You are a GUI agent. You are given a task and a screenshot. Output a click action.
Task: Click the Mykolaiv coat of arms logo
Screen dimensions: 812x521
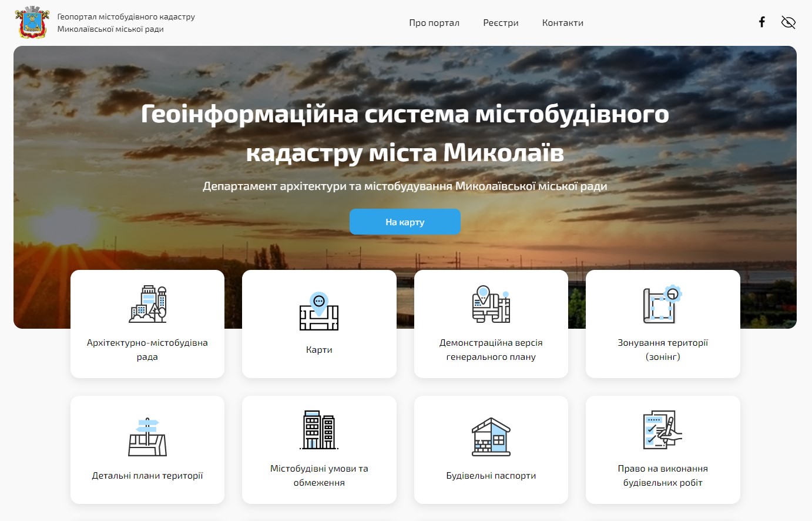point(32,22)
